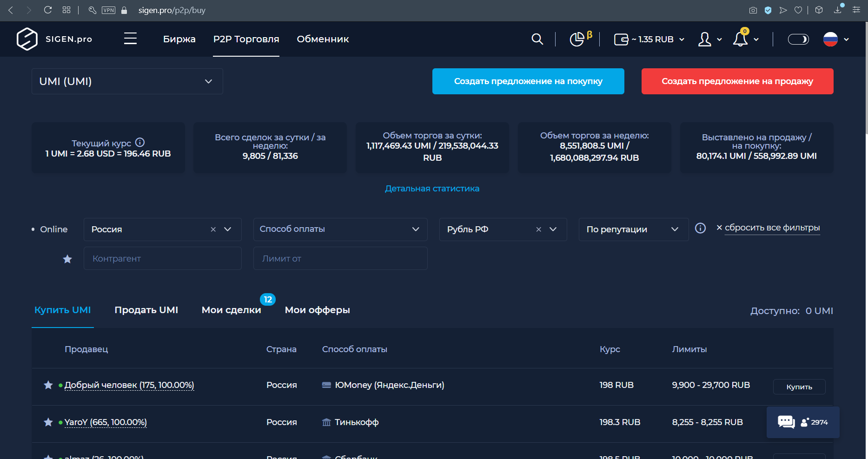
Task: Click the Курс column header
Action: 610,349
